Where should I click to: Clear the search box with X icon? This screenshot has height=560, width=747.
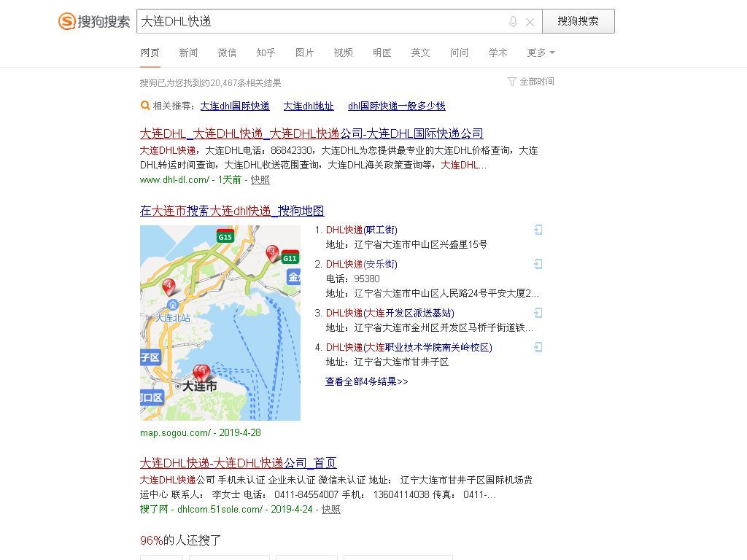tap(530, 22)
